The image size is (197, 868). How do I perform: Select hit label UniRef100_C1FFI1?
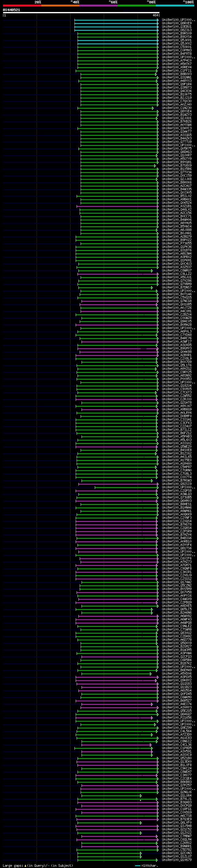(176, 71)
